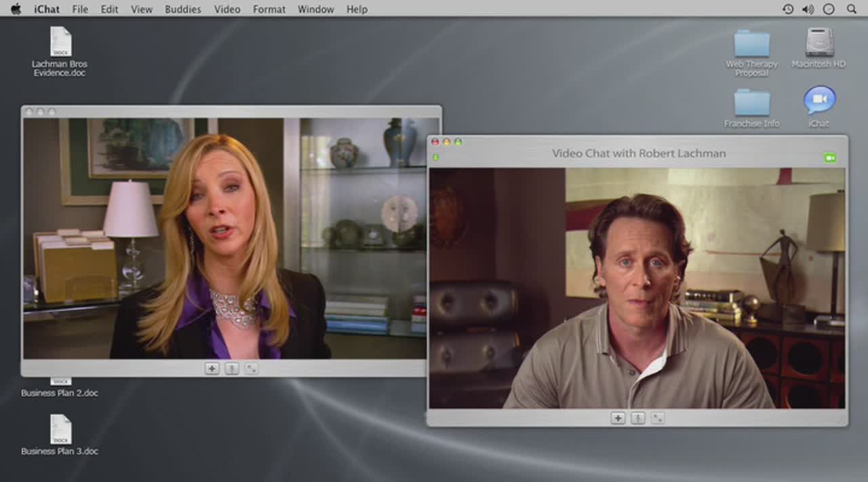Click the Spotlight search icon
This screenshot has width=868, height=482.
coord(852,9)
